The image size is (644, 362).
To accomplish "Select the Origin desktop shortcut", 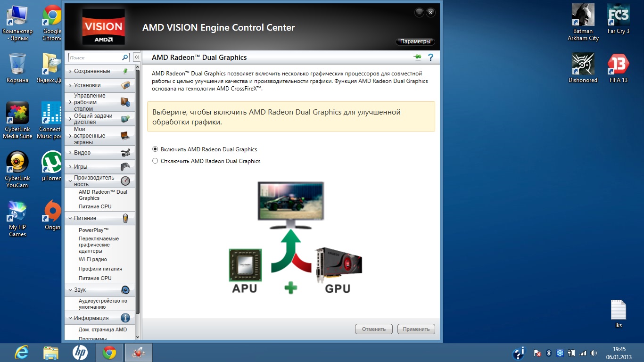I will click(52, 215).
